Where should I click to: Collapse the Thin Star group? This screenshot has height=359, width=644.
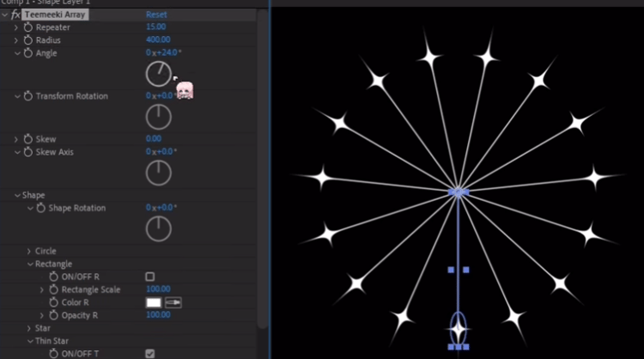point(30,341)
